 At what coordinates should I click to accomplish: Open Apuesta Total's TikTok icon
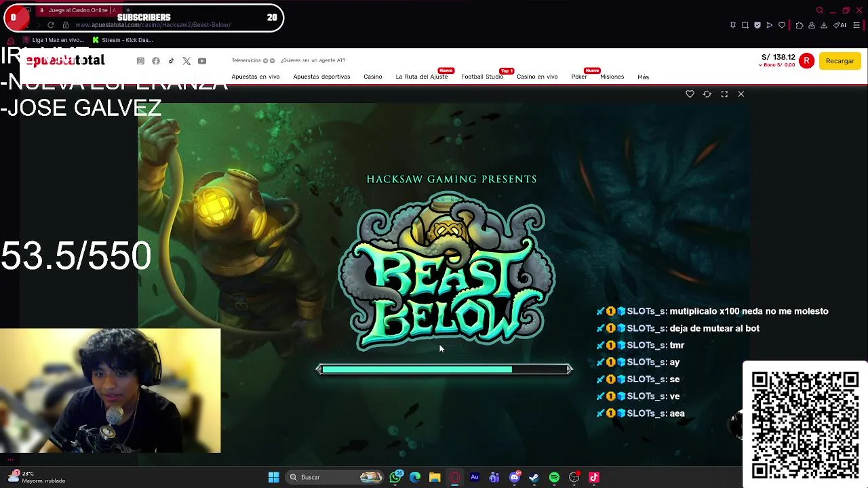(x=171, y=61)
